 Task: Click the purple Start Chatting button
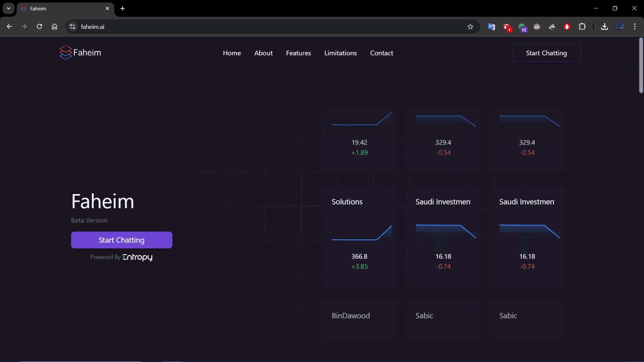tap(122, 240)
